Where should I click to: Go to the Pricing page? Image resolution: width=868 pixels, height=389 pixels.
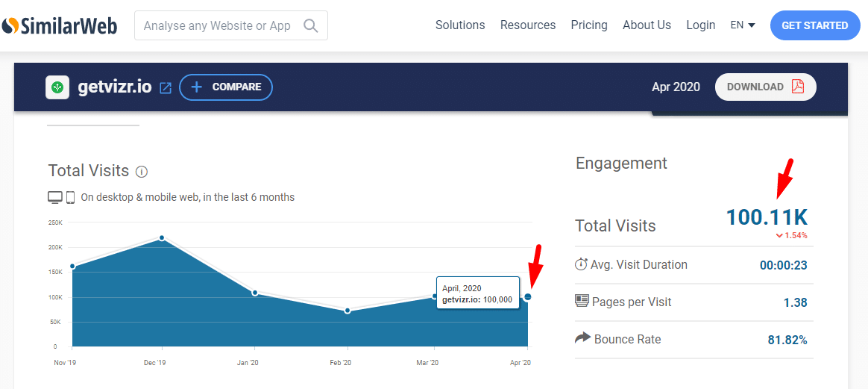point(589,25)
